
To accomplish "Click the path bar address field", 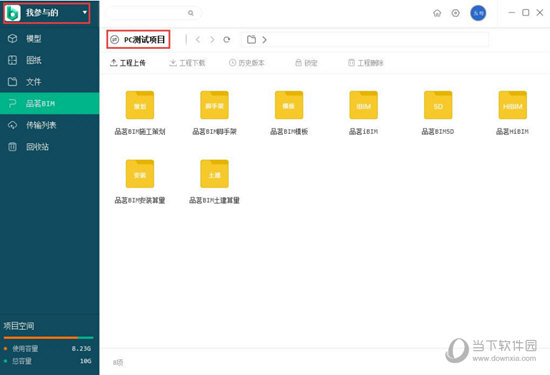I will click(x=364, y=40).
